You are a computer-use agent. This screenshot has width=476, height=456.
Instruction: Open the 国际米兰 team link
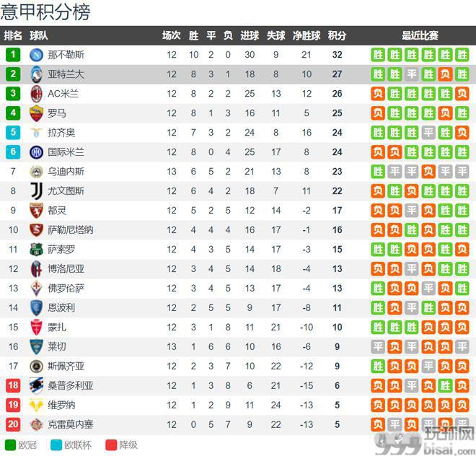pyautogui.click(x=66, y=152)
